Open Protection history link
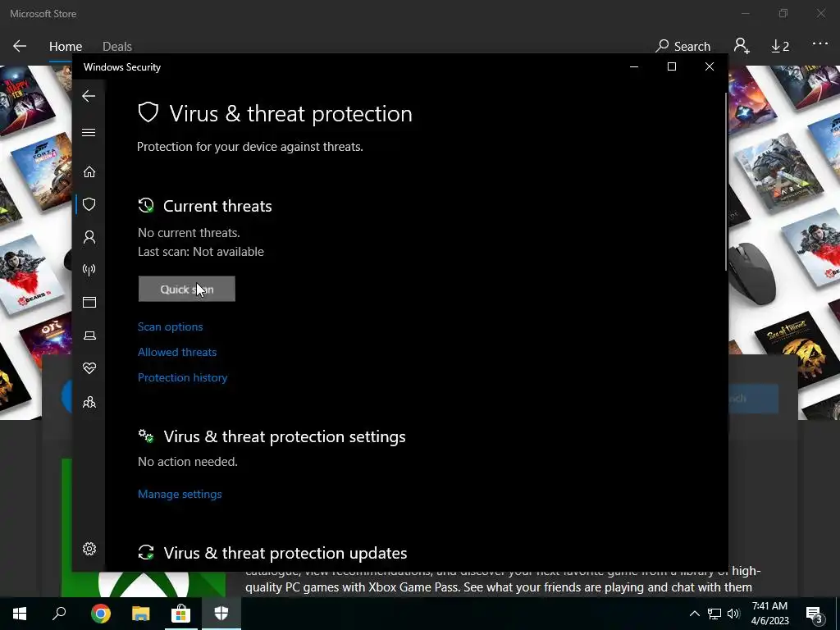This screenshot has width=840, height=630. point(183,377)
